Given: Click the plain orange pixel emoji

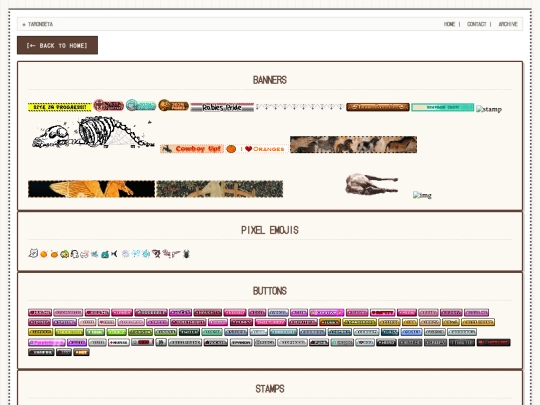Looking at the screenshot, I should [43, 254].
